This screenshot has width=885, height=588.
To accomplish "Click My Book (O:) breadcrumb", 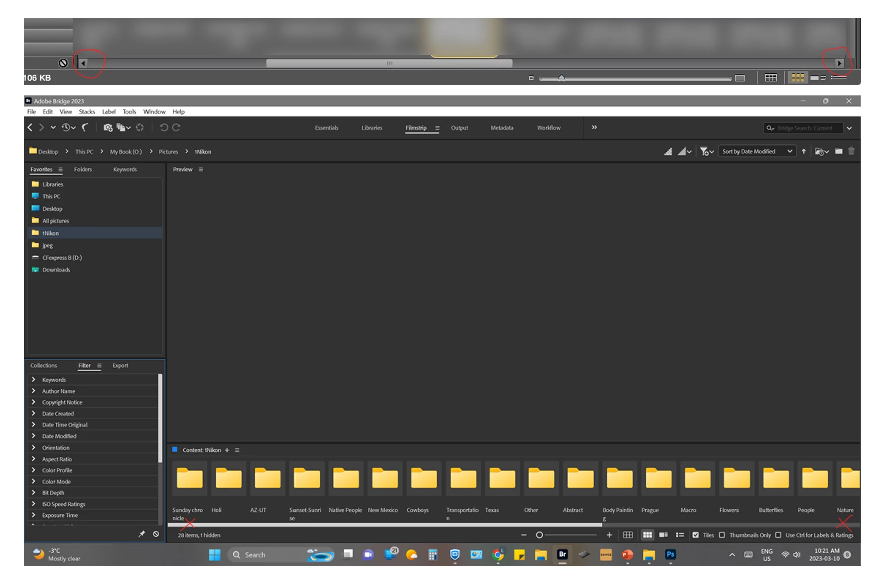I will point(126,152).
